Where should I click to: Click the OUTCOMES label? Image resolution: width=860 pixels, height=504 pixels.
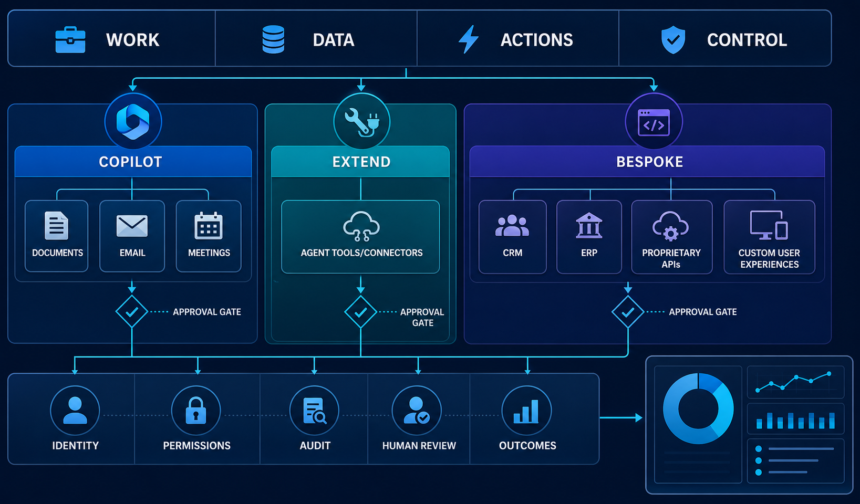click(527, 445)
